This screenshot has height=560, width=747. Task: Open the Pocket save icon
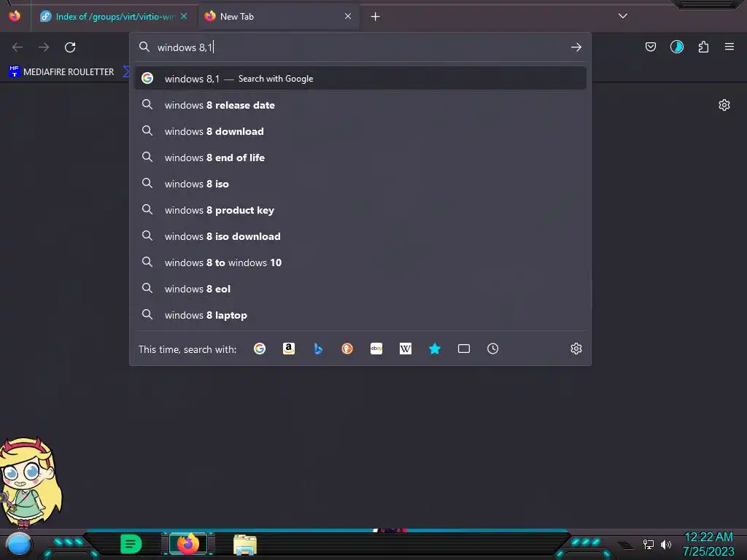(651, 47)
